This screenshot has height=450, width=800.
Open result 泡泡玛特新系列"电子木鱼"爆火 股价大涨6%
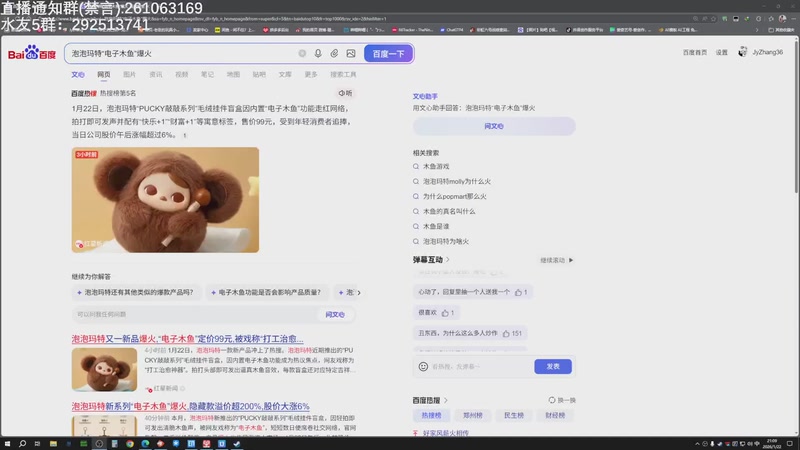pyautogui.click(x=190, y=406)
